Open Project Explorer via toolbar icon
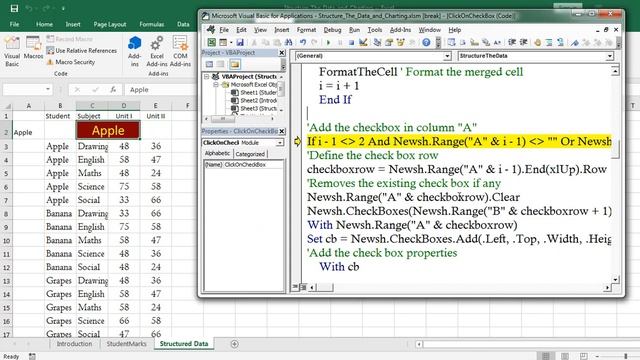This screenshot has height=360, width=640. pos(377,42)
